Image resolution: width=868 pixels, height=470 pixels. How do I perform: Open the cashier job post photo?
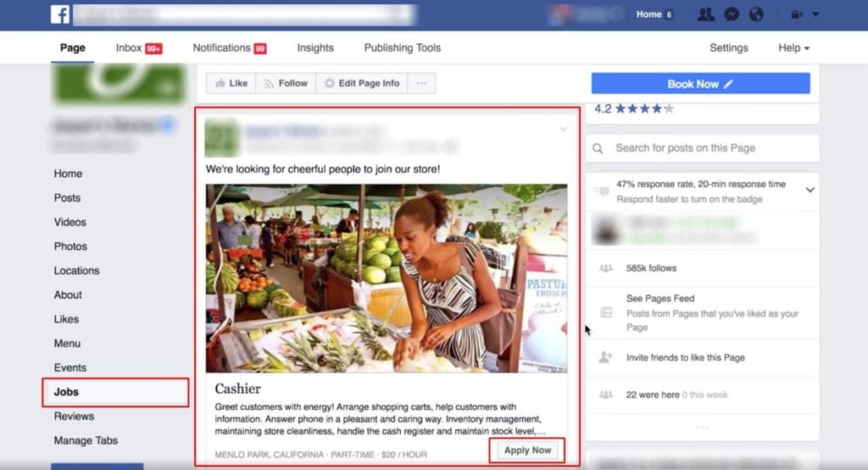pos(387,279)
